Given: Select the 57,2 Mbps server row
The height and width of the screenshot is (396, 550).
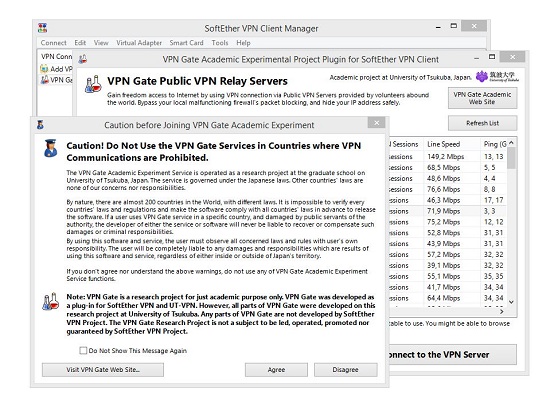Looking at the screenshot, I should [x=448, y=255].
